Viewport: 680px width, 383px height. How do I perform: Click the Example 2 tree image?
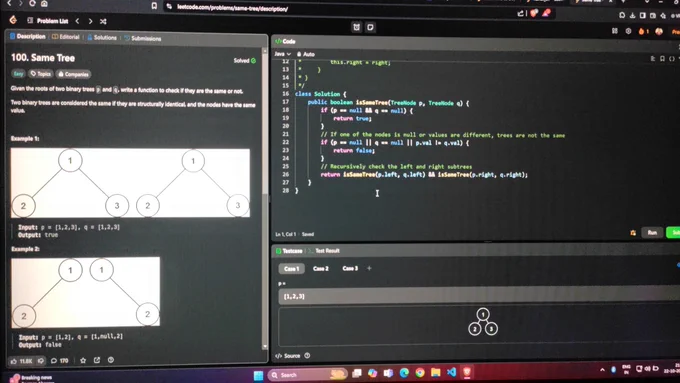(85, 292)
